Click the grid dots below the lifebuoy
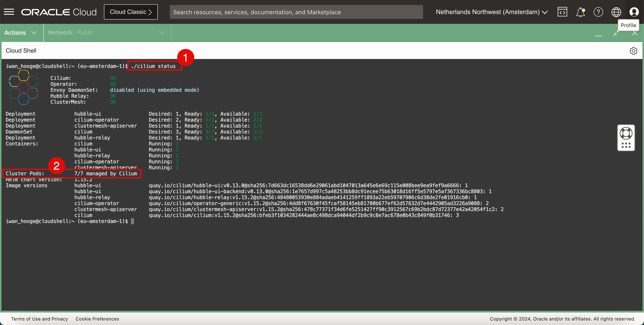This screenshot has width=644, height=325. (x=626, y=145)
